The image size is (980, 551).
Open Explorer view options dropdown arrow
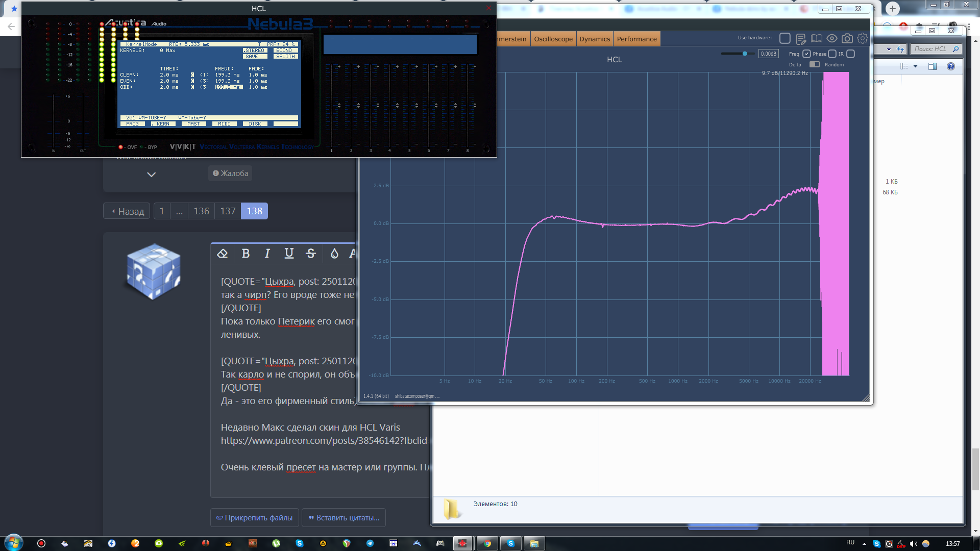point(915,66)
